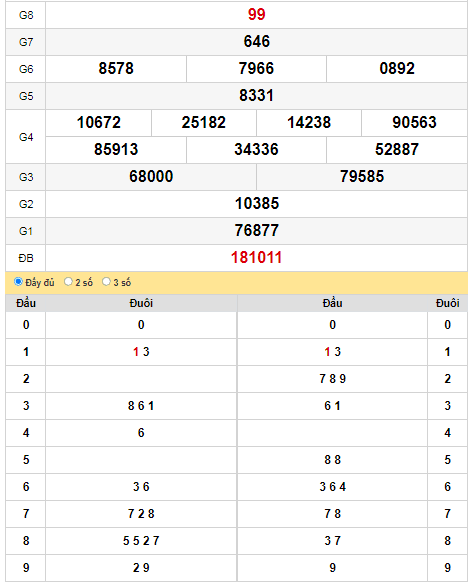
Task: Click the ĐB row label
Action: pyautogui.click(x=26, y=258)
